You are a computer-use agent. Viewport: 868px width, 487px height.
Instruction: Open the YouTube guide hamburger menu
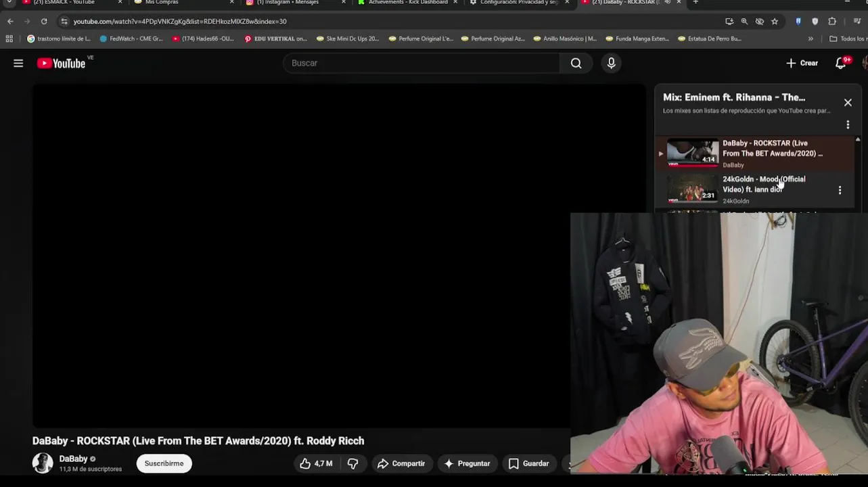point(18,63)
